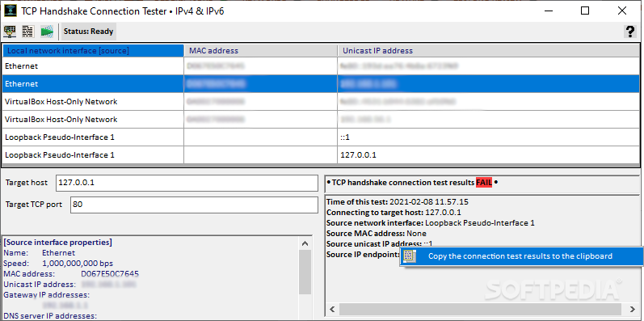This screenshot has height=321, width=644.
Task: Select the first Ethernet interface row
Action: click(321, 65)
